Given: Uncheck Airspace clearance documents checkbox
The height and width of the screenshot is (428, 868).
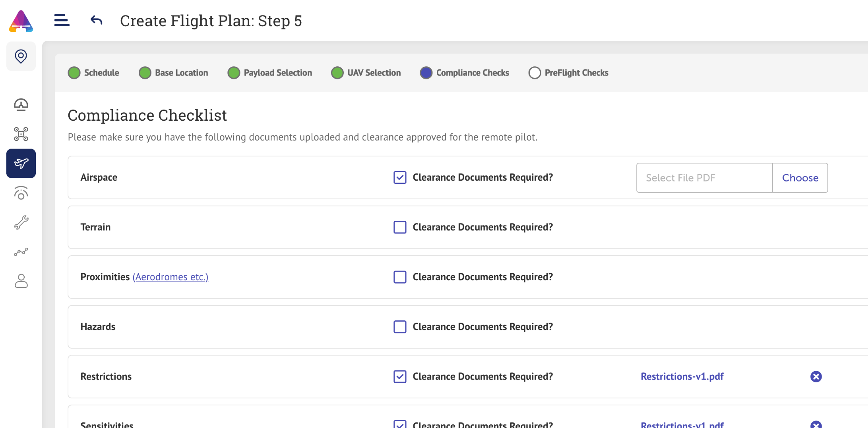Looking at the screenshot, I should 400,177.
